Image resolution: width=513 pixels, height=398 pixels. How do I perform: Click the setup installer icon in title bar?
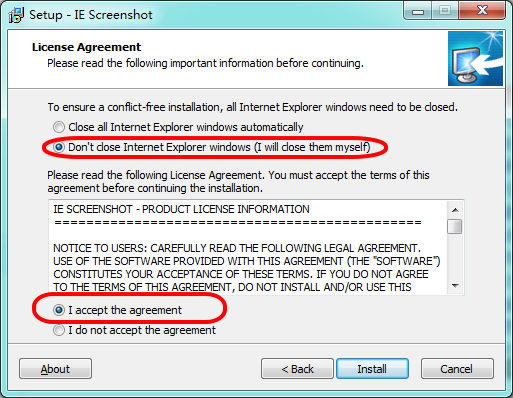[16, 15]
